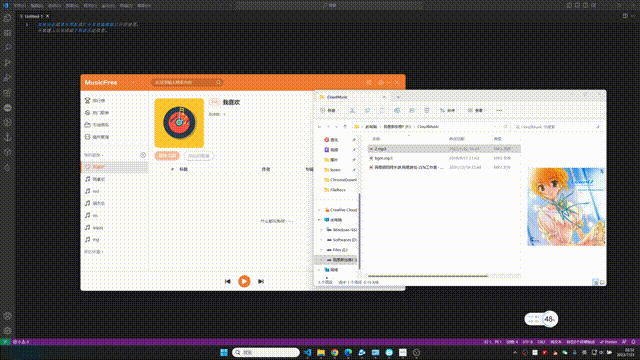
Task: Select the Untitled-1 tab in VS Code
Action: click(x=34, y=16)
